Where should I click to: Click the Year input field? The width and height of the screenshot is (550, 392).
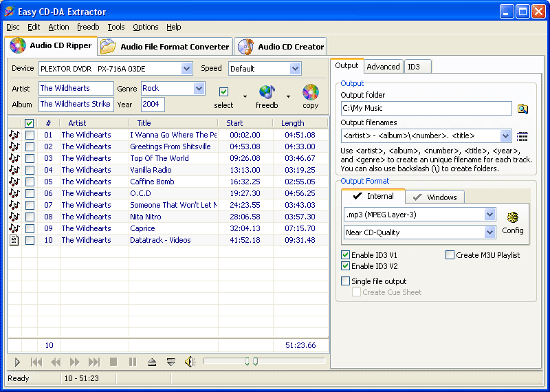coord(153,105)
